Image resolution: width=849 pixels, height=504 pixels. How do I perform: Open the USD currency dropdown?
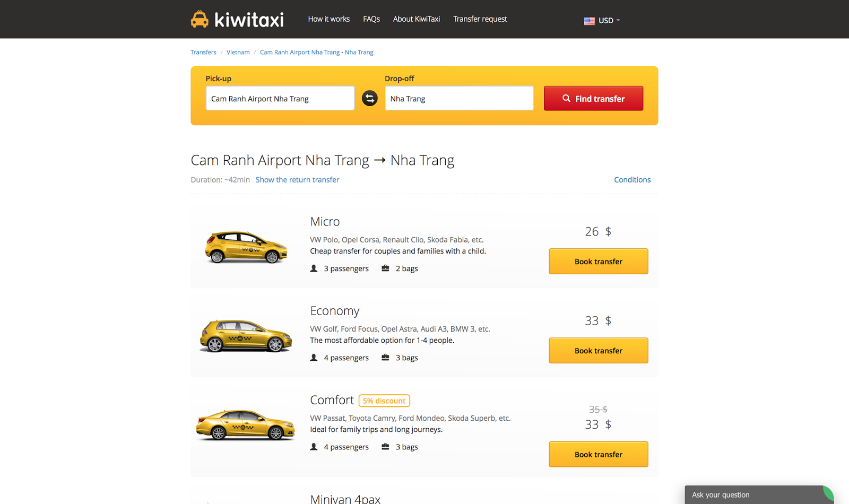pyautogui.click(x=606, y=21)
